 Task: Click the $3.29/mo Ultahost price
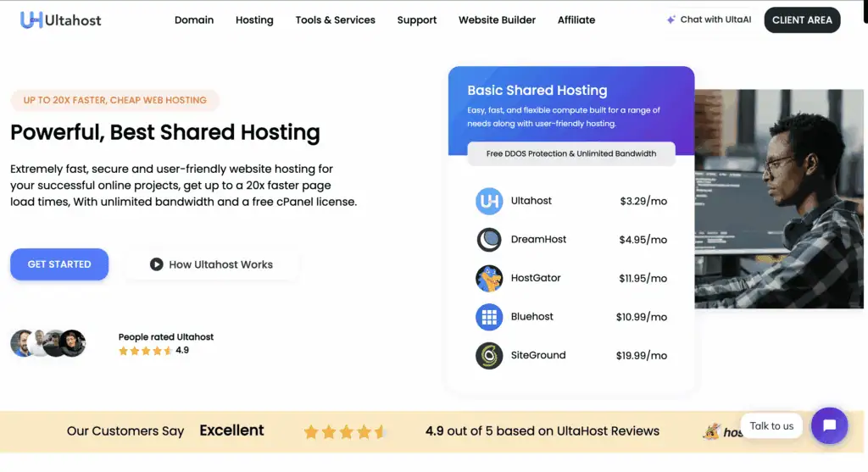(643, 202)
